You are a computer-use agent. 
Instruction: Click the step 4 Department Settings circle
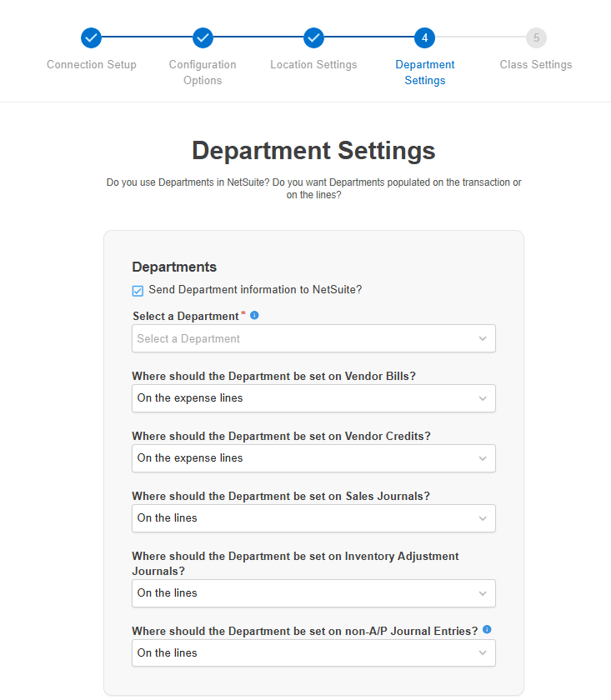424,38
